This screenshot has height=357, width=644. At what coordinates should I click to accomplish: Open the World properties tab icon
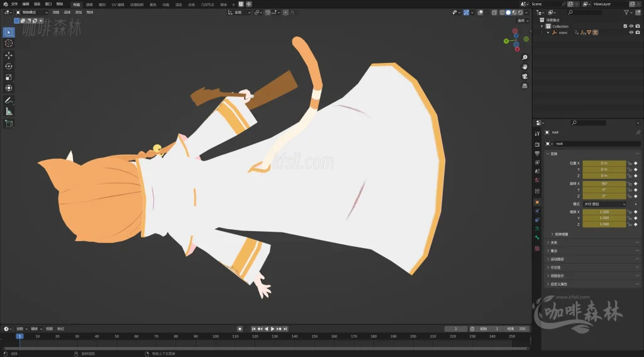[537, 180]
